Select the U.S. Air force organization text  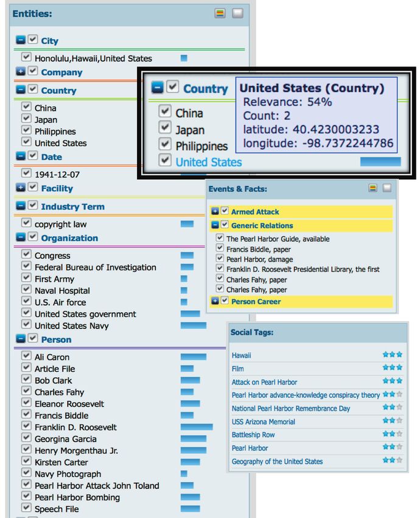(x=60, y=302)
